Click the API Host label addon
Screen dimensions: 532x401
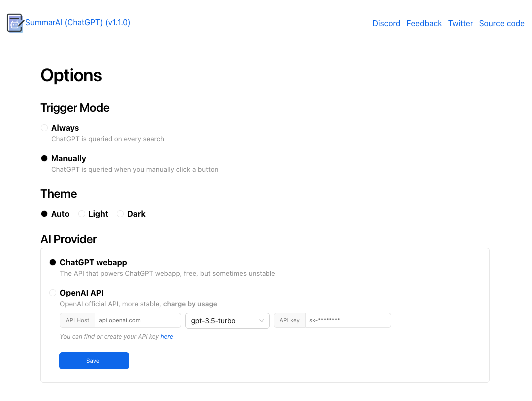coord(77,320)
